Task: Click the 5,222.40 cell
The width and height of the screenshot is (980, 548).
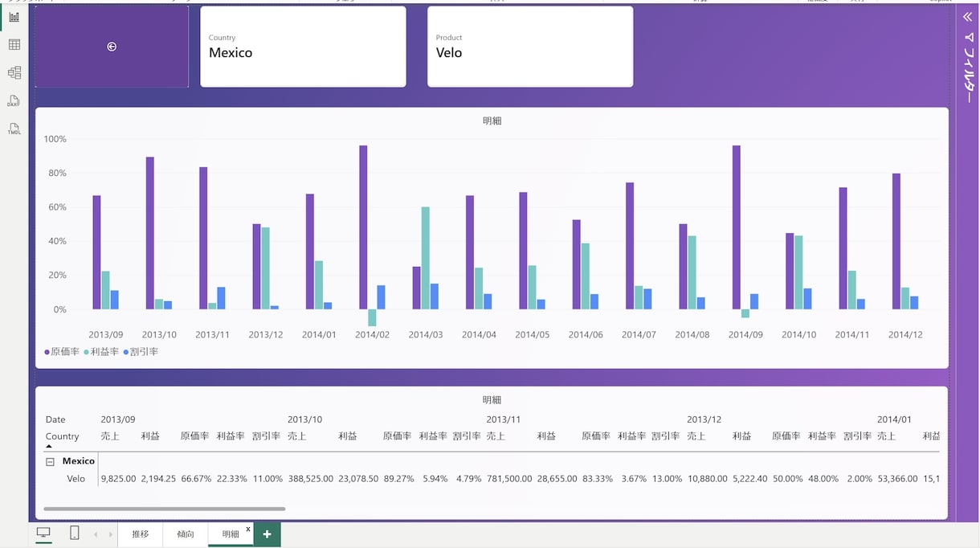Action: pos(749,479)
